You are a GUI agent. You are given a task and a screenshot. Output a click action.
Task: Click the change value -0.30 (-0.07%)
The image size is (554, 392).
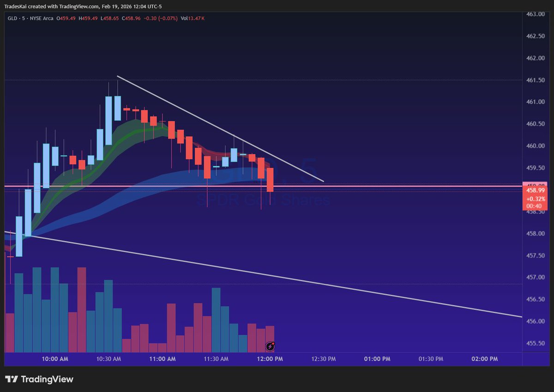pyautogui.click(x=161, y=18)
